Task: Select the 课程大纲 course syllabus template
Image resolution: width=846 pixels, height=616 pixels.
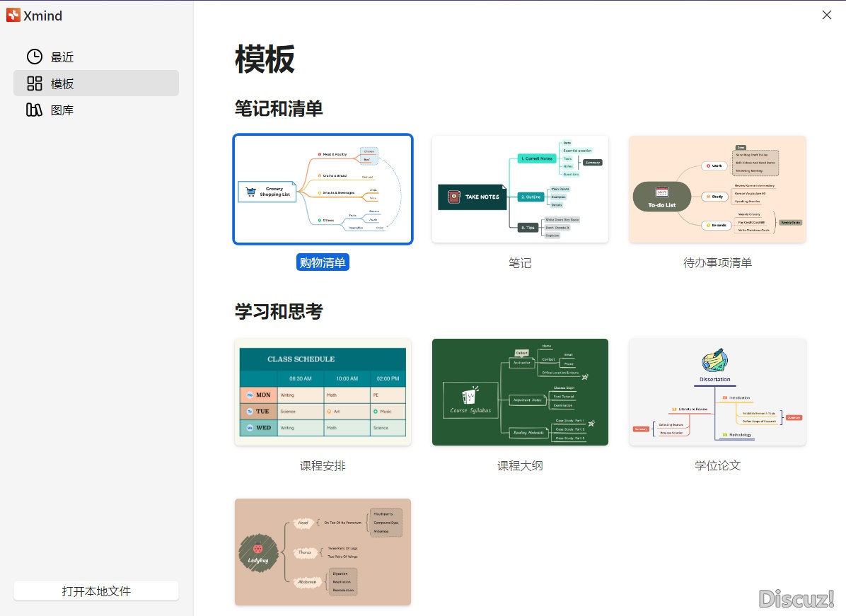Action: tap(520, 392)
